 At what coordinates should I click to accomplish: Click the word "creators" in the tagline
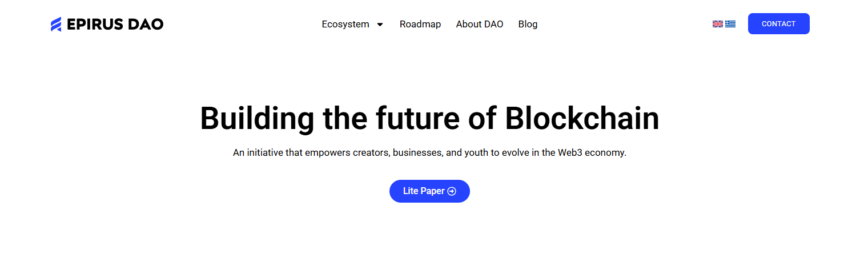[x=372, y=153]
